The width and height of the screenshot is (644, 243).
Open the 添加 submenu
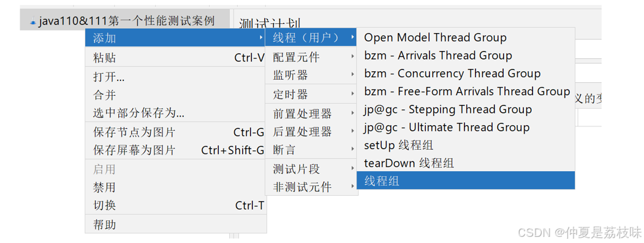tap(175, 38)
